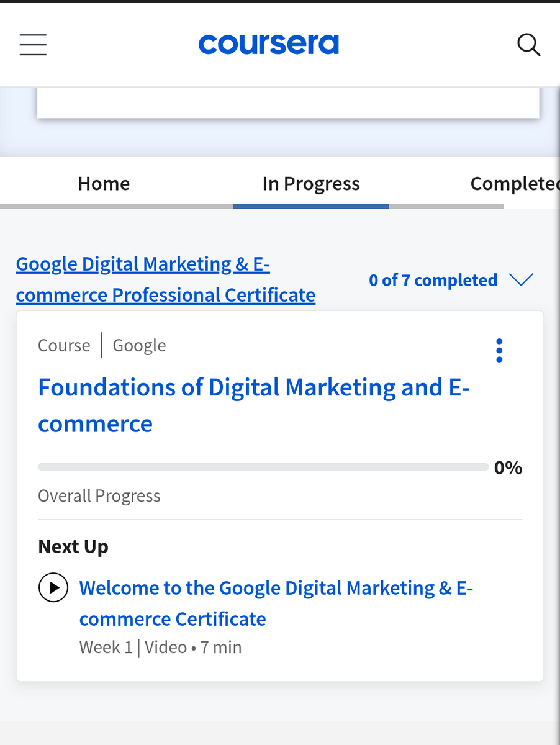Expand the 0 of 7 completed chevron
This screenshot has width=560, height=745.
pyautogui.click(x=520, y=280)
